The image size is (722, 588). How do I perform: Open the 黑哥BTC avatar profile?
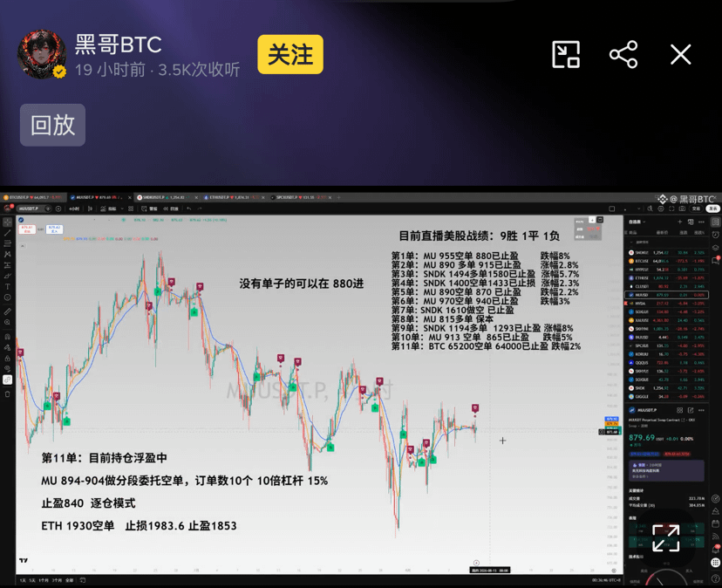(42, 54)
